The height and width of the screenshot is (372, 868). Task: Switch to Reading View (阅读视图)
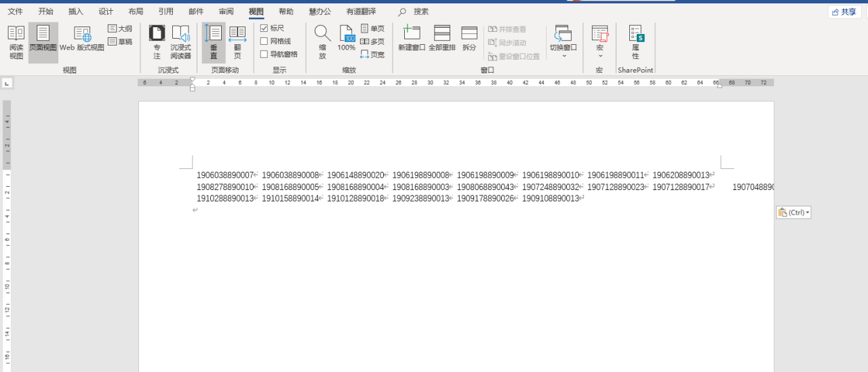pos(16,43)
